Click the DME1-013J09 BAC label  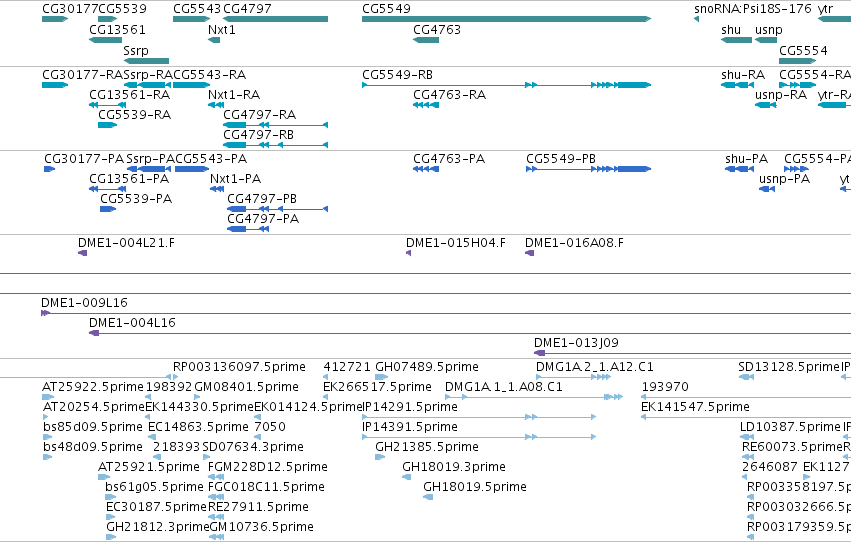coord(576,343)
